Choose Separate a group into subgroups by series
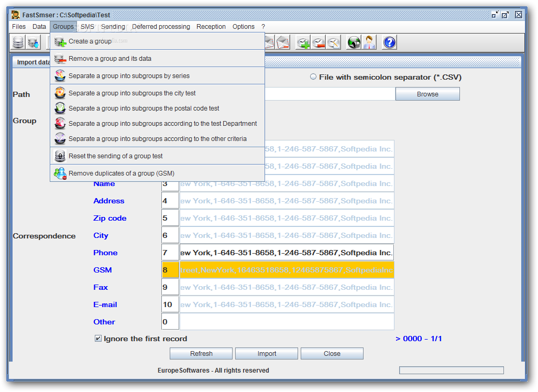This screenshot has width=538, height=392. [158, 75]
